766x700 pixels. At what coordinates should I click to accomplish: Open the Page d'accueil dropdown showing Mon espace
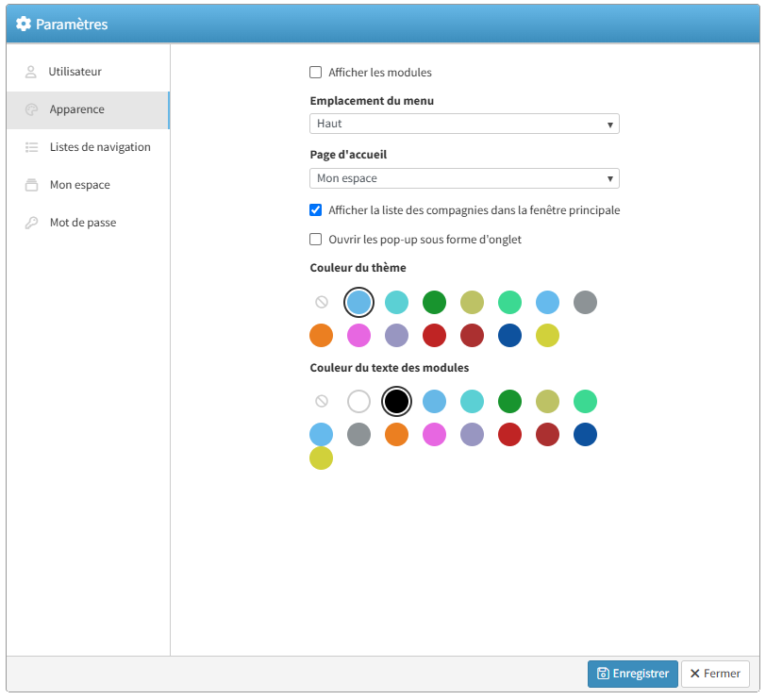(x=464, y=178)
